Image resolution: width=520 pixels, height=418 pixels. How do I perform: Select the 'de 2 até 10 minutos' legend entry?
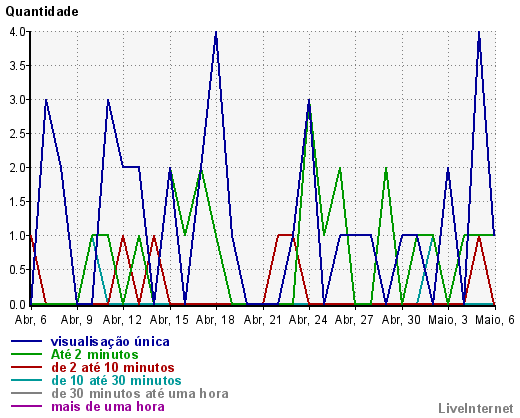pos(113,367)
